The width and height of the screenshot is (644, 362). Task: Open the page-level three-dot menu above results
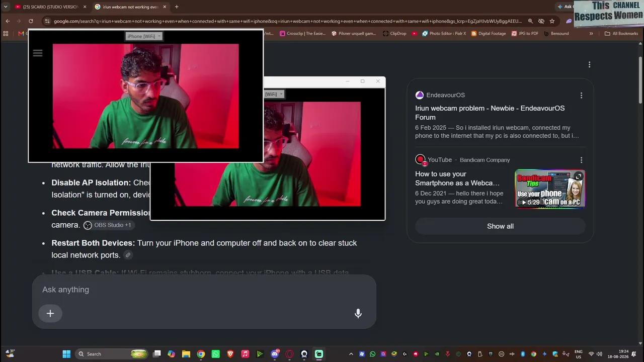(589, 64)
